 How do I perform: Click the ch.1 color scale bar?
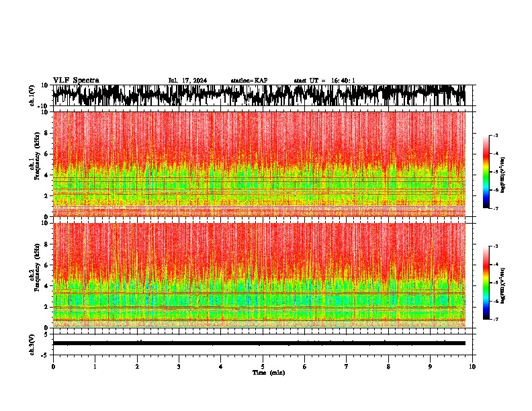pos(486,171)
